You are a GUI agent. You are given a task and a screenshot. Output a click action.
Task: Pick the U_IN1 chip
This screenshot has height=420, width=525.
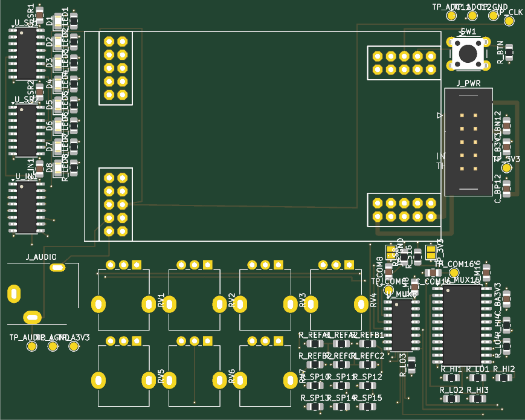(x=27, y=207)
